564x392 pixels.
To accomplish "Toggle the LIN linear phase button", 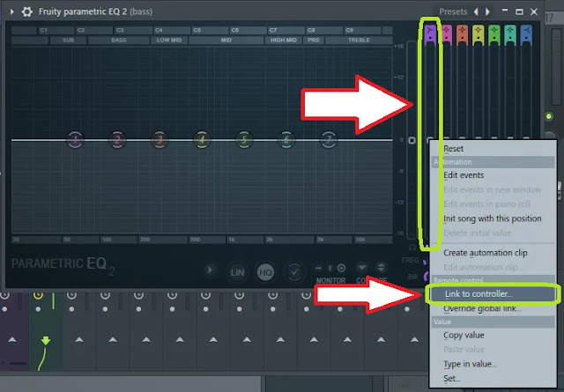I will tap(237, 272).
